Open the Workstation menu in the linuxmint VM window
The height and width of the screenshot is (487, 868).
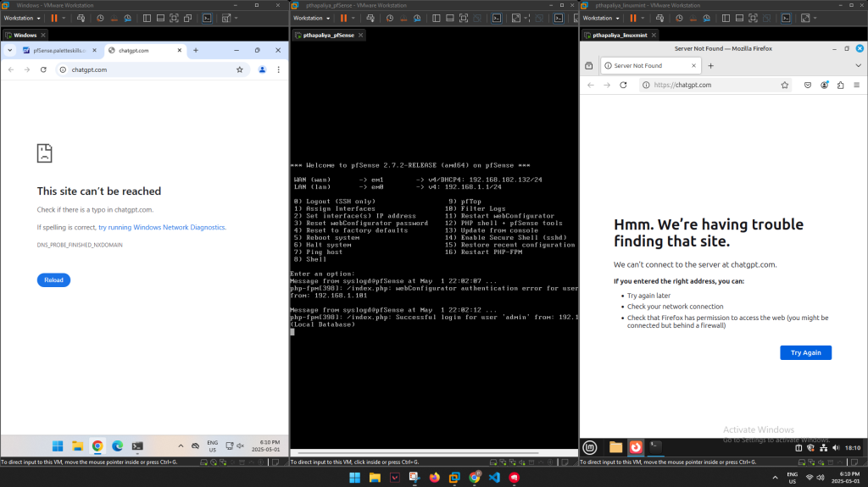coord(601,19)
